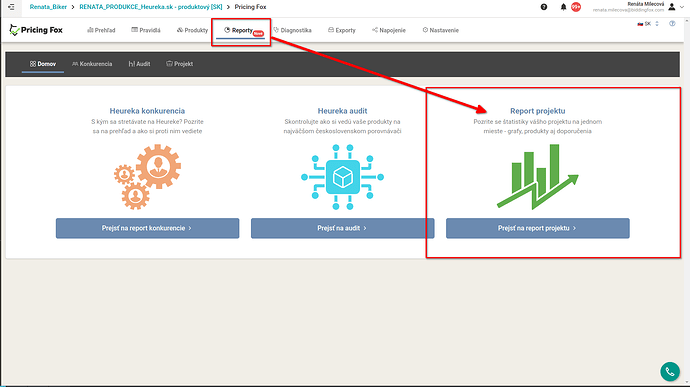690x387 pixels.
Task: Click the 99+ notification badge
Action: click(576, 7)
